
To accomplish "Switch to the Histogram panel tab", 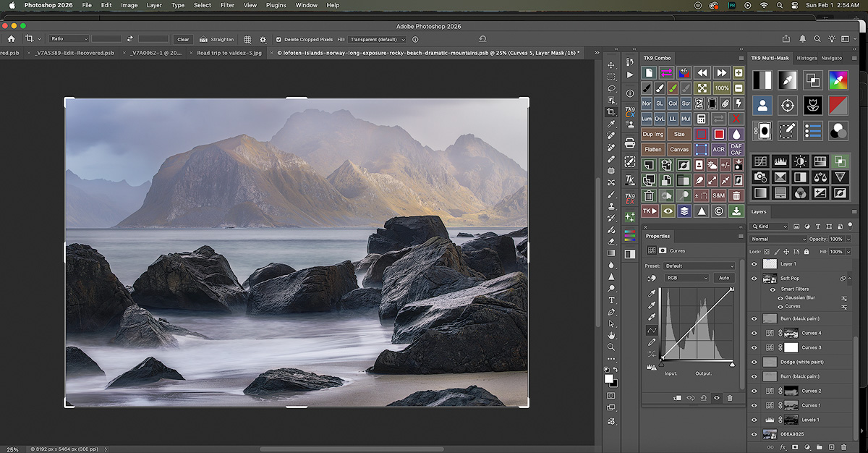I will click(x=807, y=57).
